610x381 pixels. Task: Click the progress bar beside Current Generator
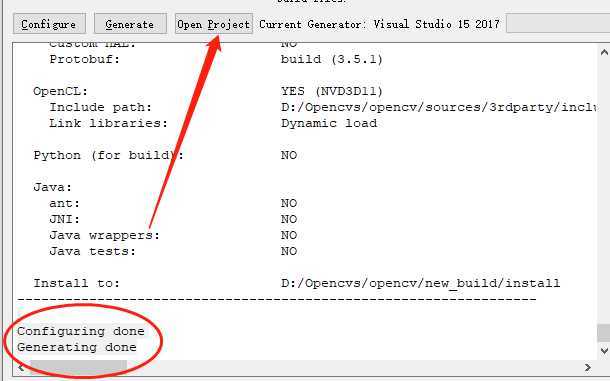[558, 24]
